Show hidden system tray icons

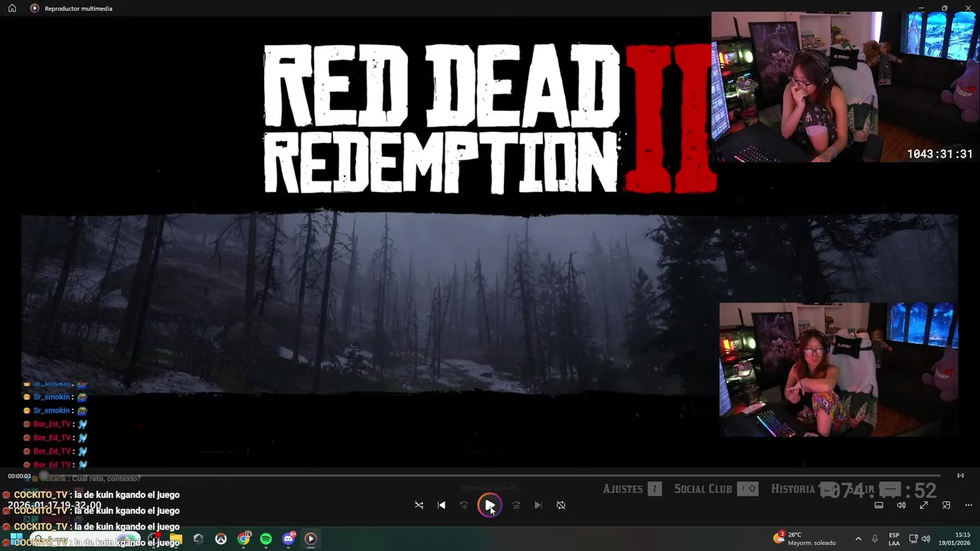[x=858, y=539]
